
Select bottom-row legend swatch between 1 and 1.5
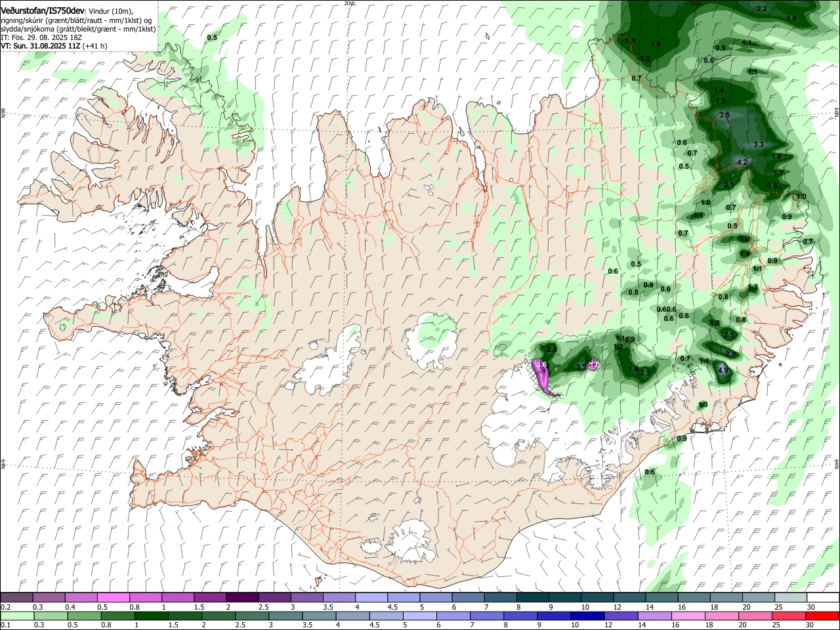(150, 616)
